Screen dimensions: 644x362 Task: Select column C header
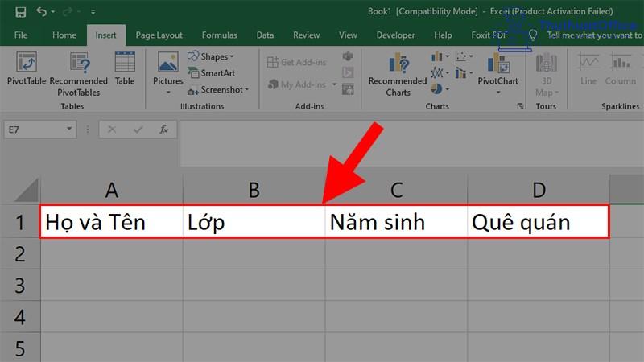click(396, 190)
